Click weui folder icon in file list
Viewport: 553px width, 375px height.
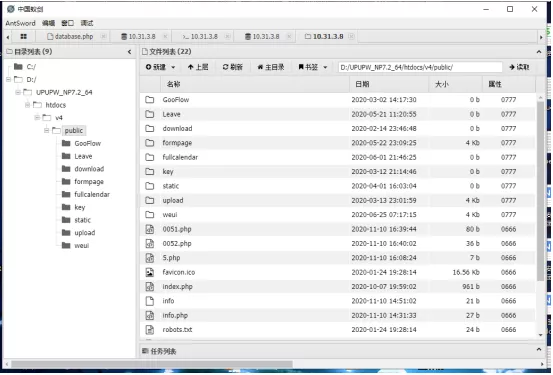pyautogui.click(x=150, y=215)
